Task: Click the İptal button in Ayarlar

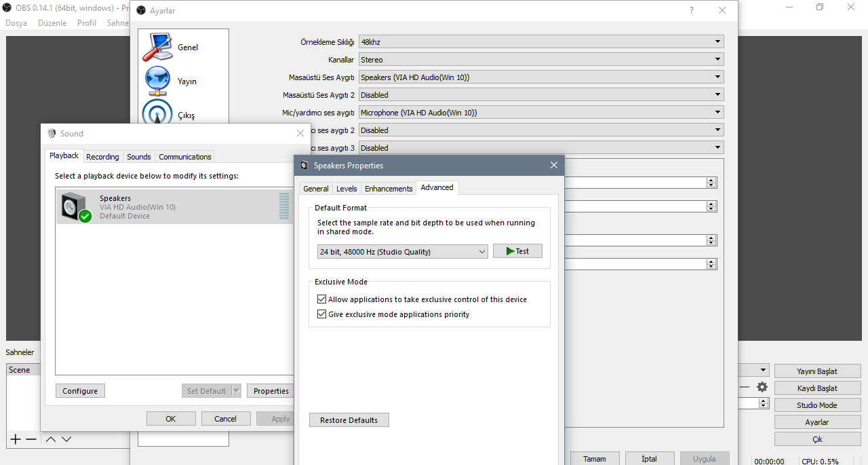Action: pyautogui.click(x=650, y=459)
